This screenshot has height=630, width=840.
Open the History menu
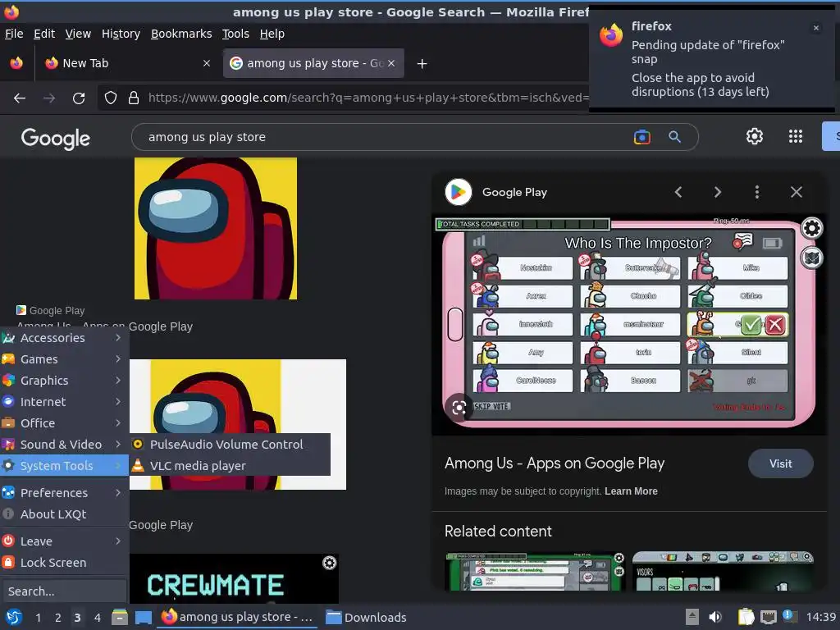pos(121,34)
